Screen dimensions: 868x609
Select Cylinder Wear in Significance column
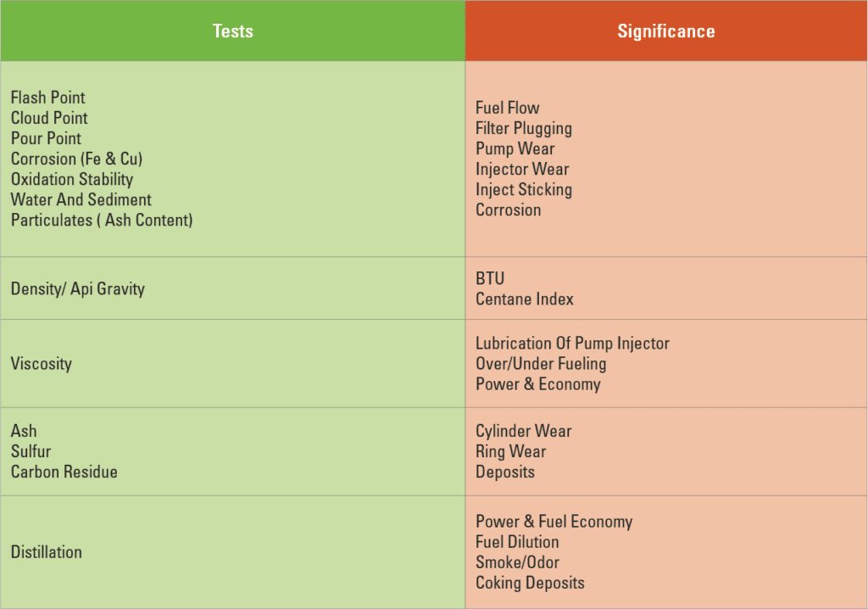click(524, 431)
